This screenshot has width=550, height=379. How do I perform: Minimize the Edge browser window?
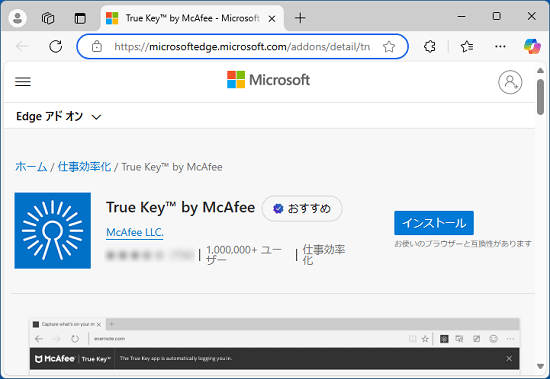tap(462, 16)
